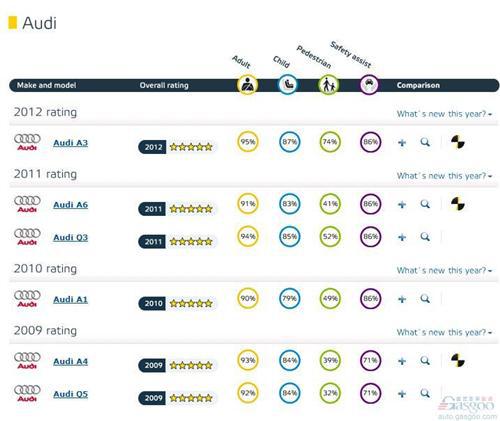Expand 'What's new this year?' for 2010 rating
The height and width of the screenshot is (421, 500).
click(444, 270)
